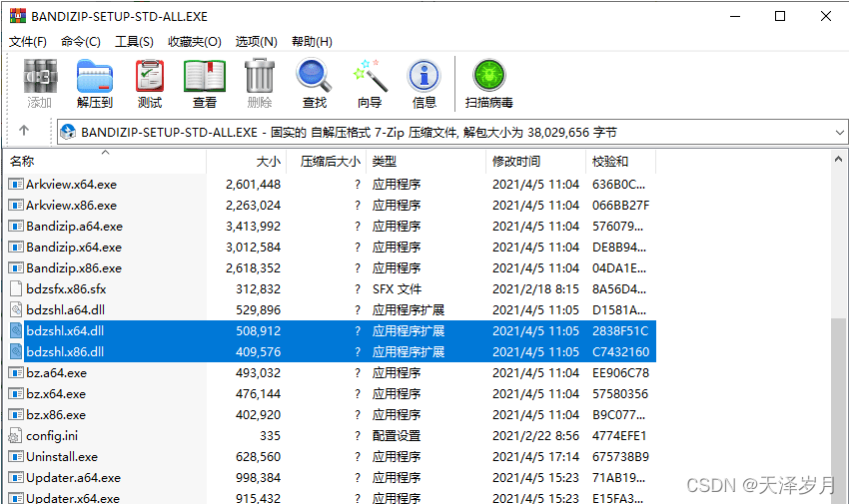Image resolution: width=849 pixels, height=504 pixels.
Task: Click checksum 066BB27F
Action: [x=620, y=206]
